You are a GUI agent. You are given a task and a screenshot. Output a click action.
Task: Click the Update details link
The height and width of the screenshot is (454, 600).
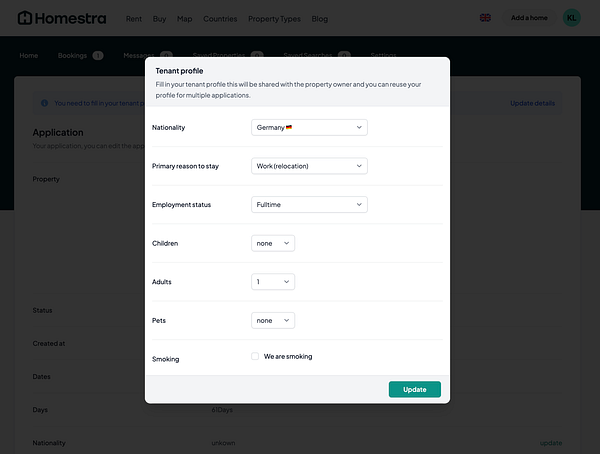pos(534,103)
